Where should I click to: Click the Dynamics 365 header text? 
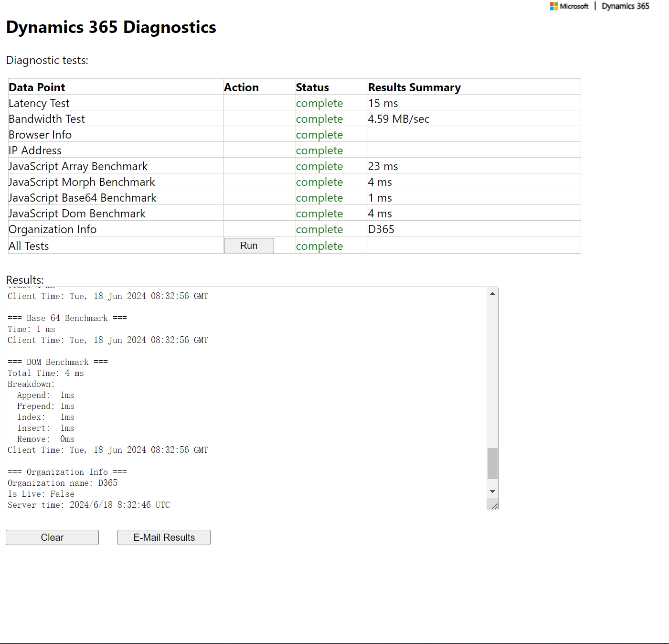(x=626, y=6)
